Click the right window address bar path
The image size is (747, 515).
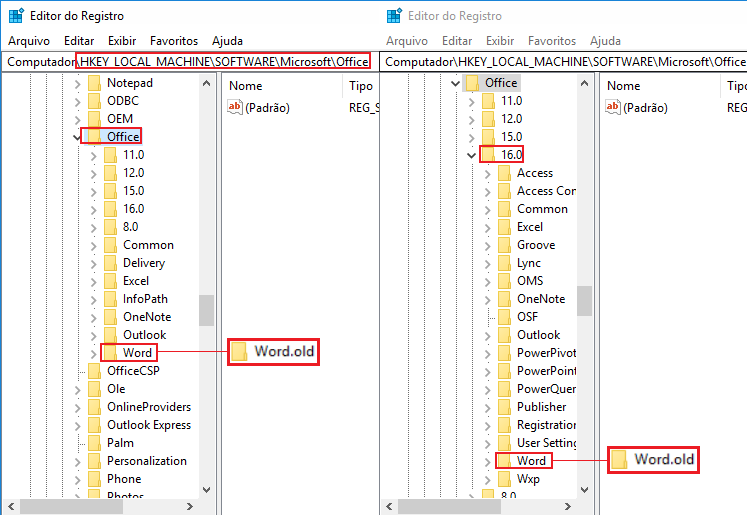[565, 62]
